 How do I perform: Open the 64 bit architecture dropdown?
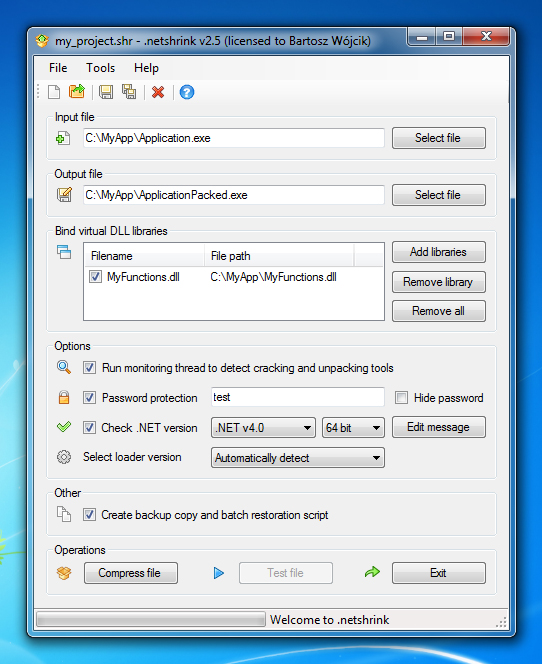[353, 428]
